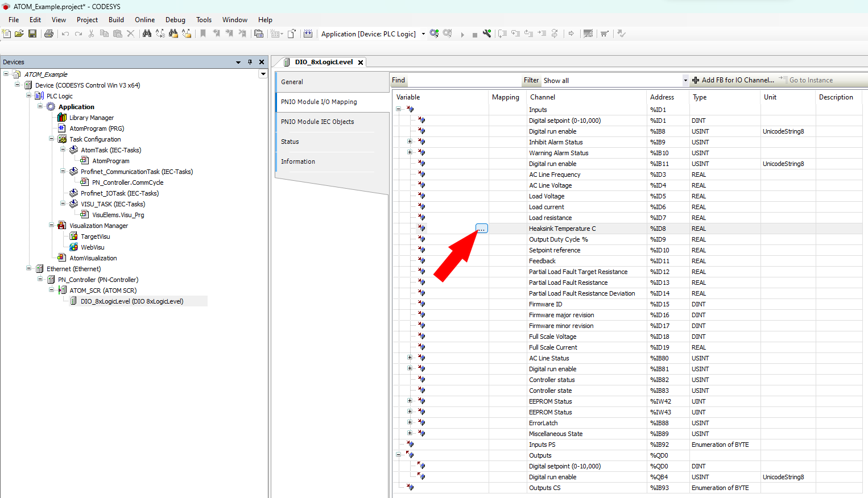The width and height of the screenshot is (868, 498).
Task: Click Add FB for IO Channel button
Action: coord(733,80)
